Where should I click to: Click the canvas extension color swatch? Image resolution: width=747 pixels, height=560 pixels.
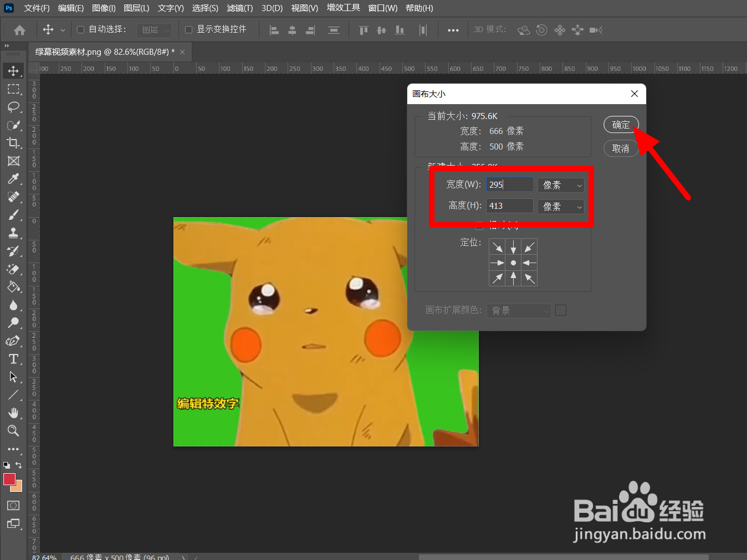[561, 310]
